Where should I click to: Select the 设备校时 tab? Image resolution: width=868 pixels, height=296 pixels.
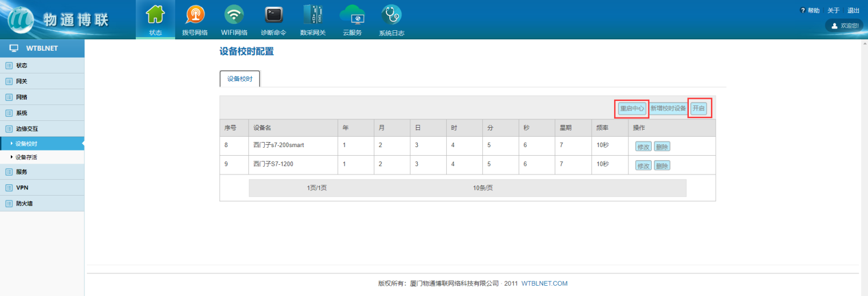click(240, 79)
